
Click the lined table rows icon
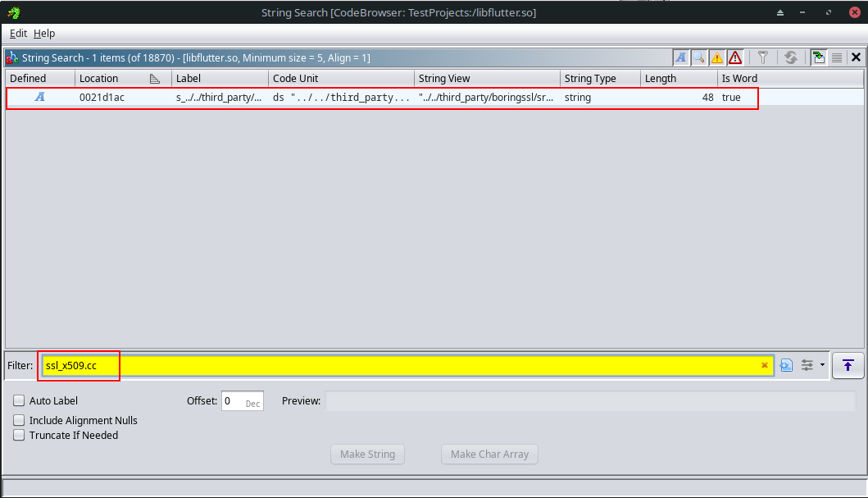837,57
